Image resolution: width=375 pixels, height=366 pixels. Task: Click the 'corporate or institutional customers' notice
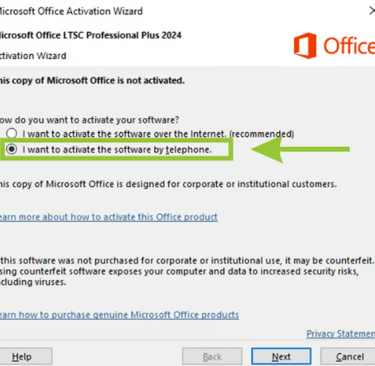pyautogui.click(x=168, y=184)
